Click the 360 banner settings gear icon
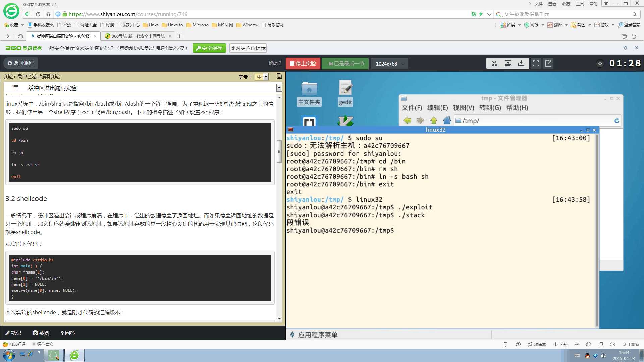This screenshot has height=362, width=644. (x=625, y=48)
